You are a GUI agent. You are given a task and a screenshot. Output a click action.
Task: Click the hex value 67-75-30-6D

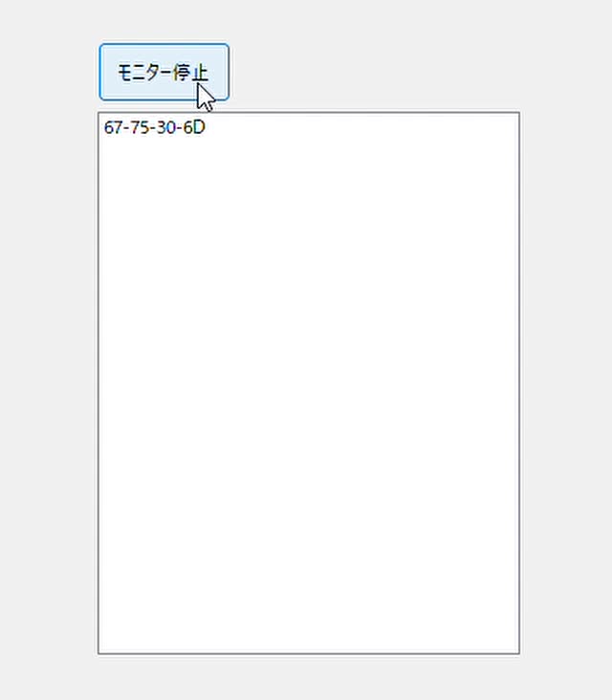155,128
